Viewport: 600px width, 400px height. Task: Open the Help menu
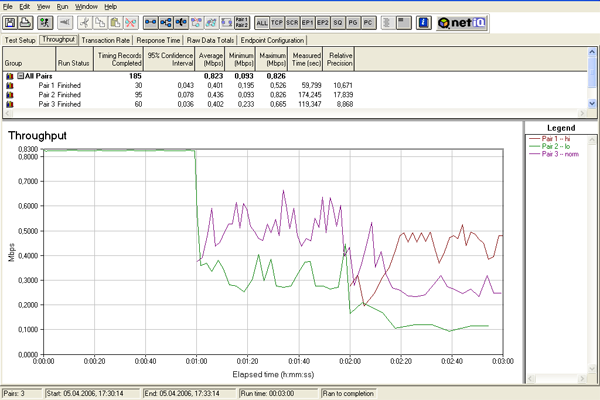111,7
